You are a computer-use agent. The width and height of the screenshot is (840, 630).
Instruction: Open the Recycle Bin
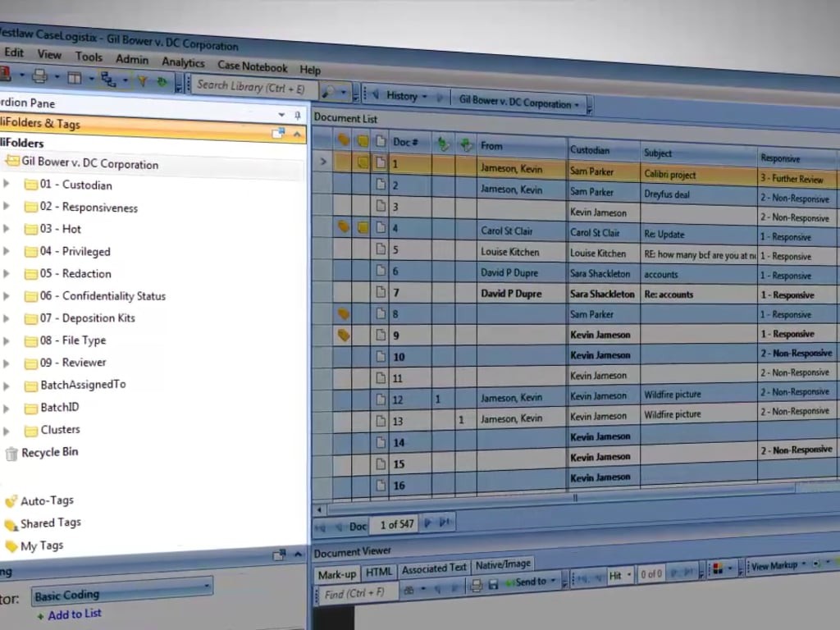tap(49, 453)
